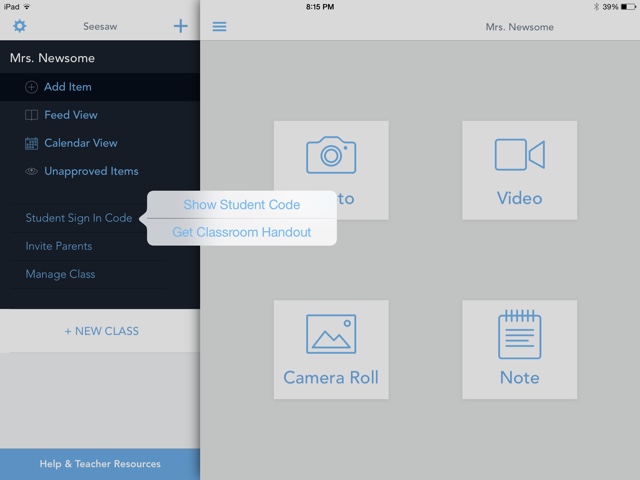Click the Mrs. Newsome title in top bar

pos(520,27)
